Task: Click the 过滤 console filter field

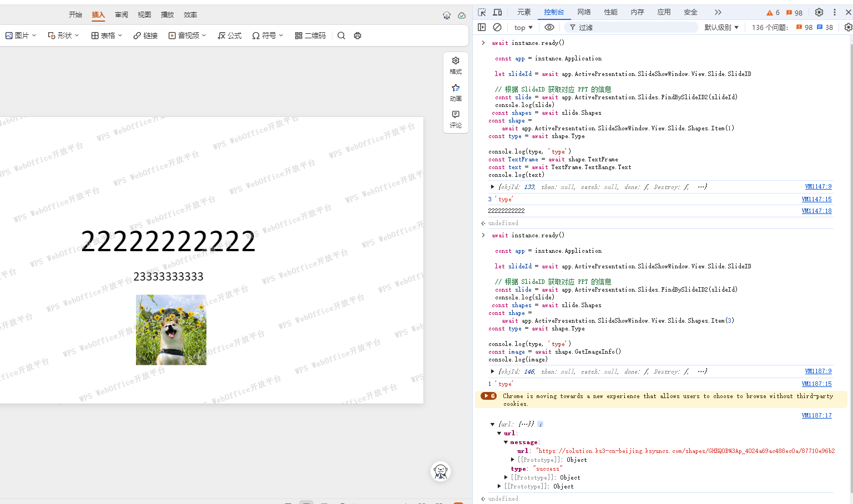Action: 631,27
